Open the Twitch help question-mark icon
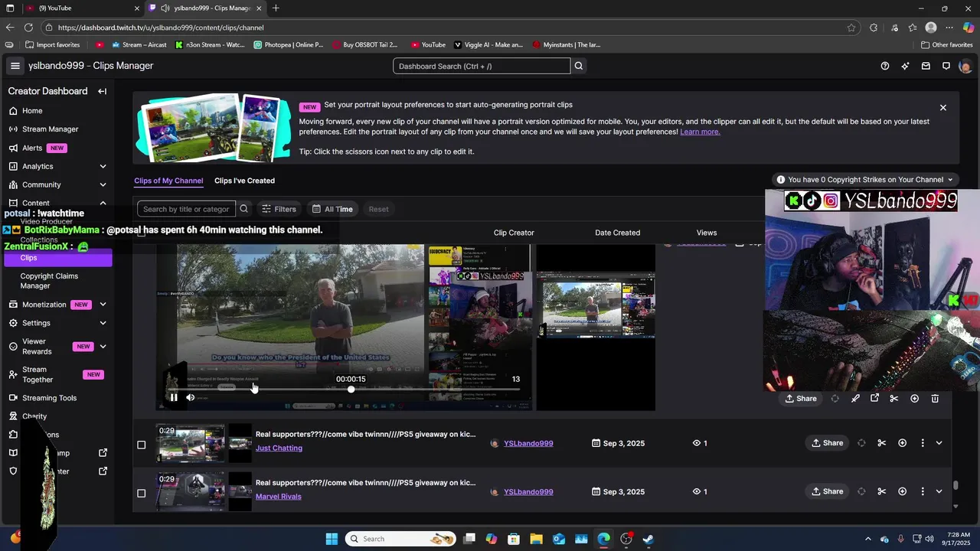980x551 pixels. (x=885, y=66)
